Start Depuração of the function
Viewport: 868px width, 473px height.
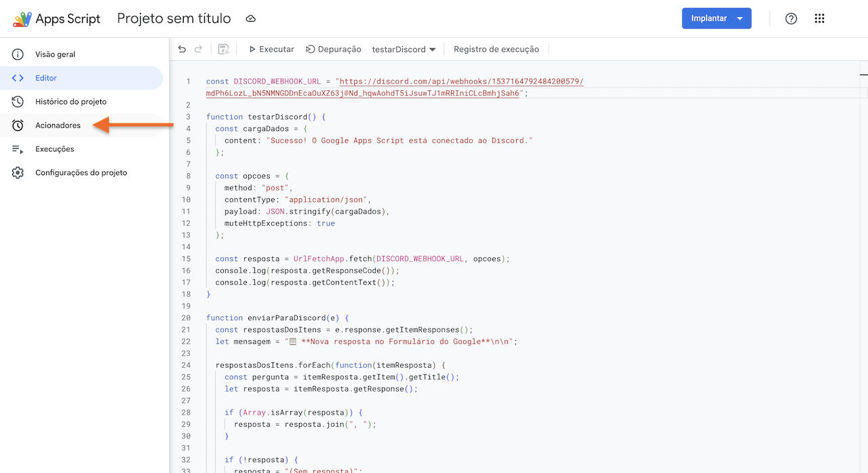[333, 49]
